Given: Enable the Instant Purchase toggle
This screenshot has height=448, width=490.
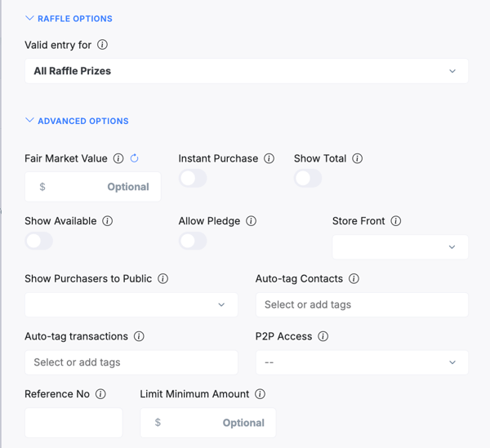Looking at the screenshot, I should [x=193, y=179].
